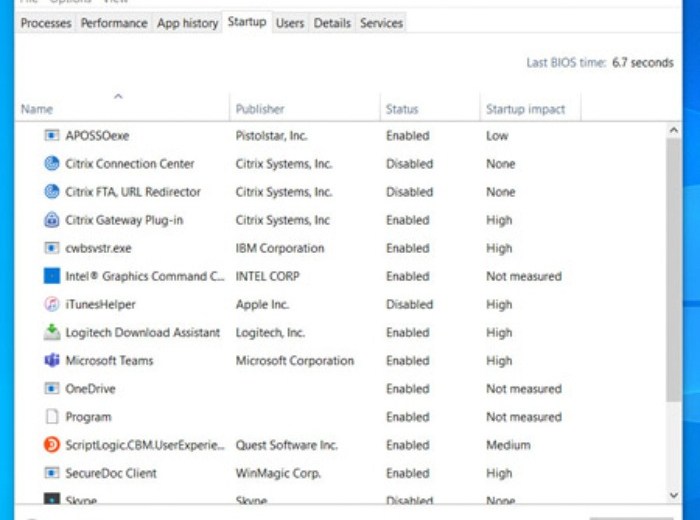The height and width of the screenshot is (520, 700).
Task: Sort entries by Status column header
Action: [402, 109]
